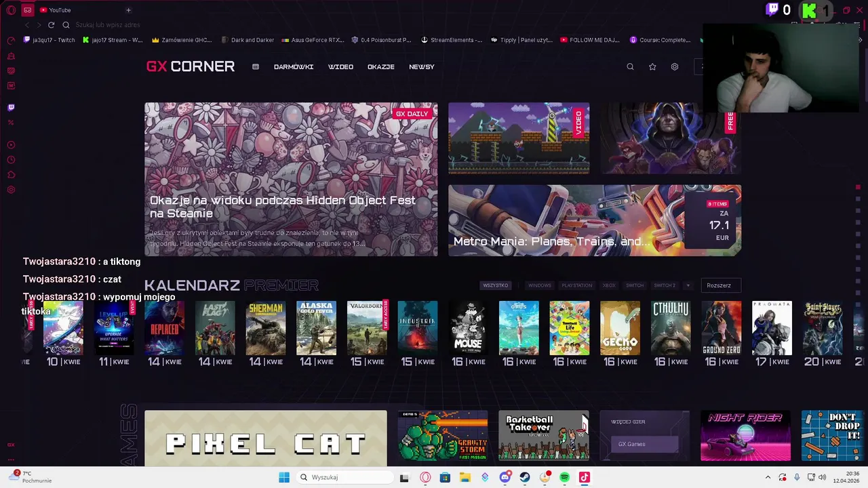
Task: Open the Replaced game cover
Action: tap(164, 328)
